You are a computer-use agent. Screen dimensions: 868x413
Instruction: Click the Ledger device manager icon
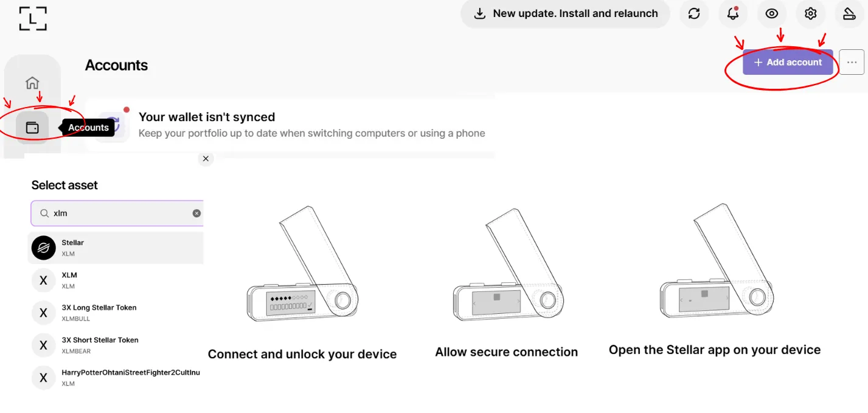(850, 13)
